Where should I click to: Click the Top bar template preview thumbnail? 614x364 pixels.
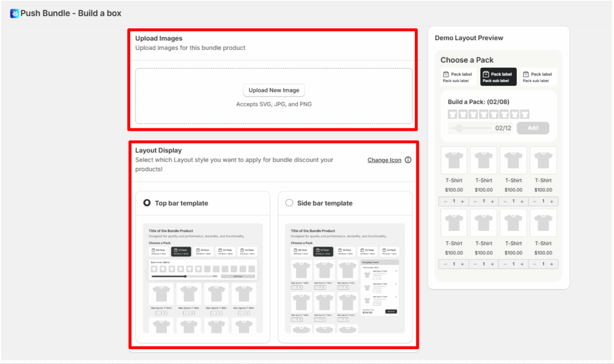(203, 278)
